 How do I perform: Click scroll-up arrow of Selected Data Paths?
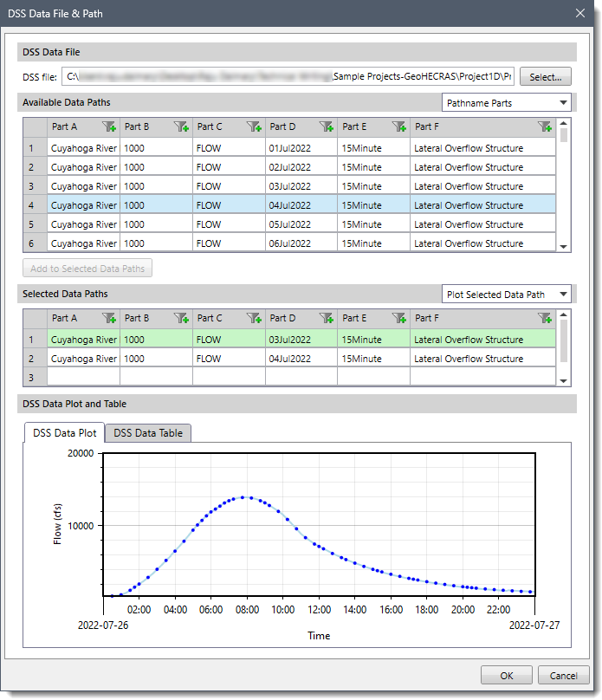(x=564, y=314)
